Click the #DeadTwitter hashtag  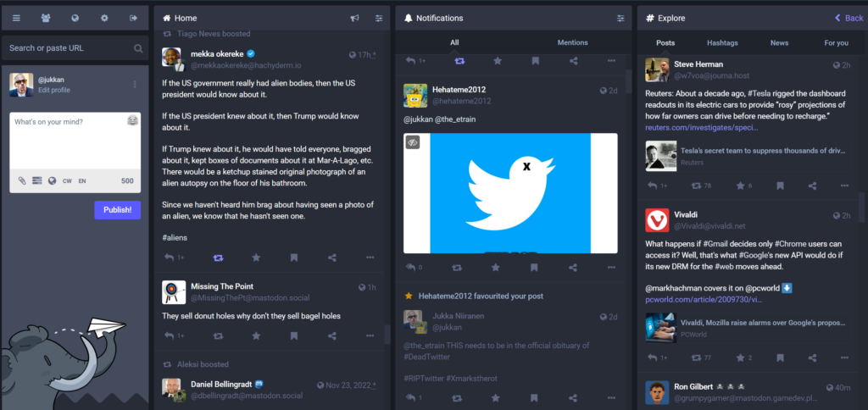coord(426,357)
